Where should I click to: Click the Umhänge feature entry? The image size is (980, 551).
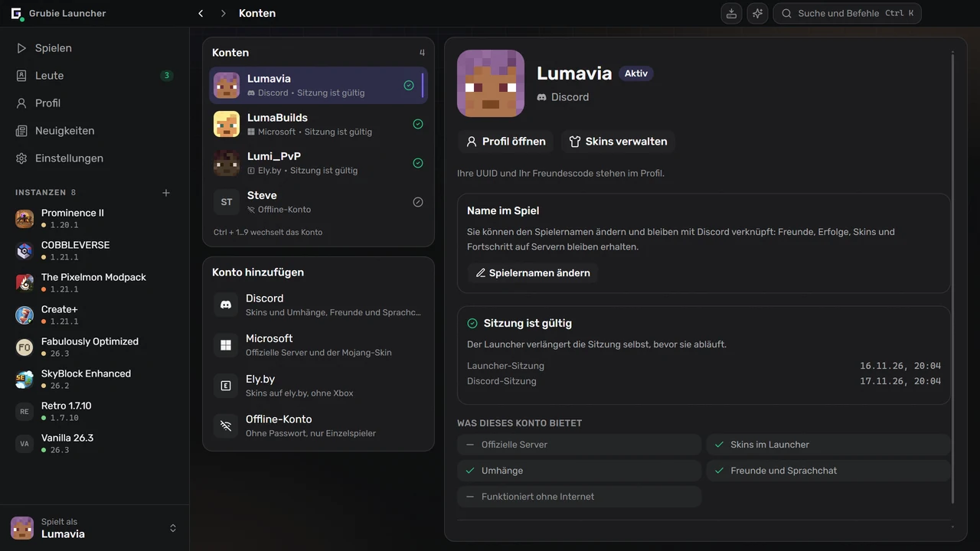point(580,471)
